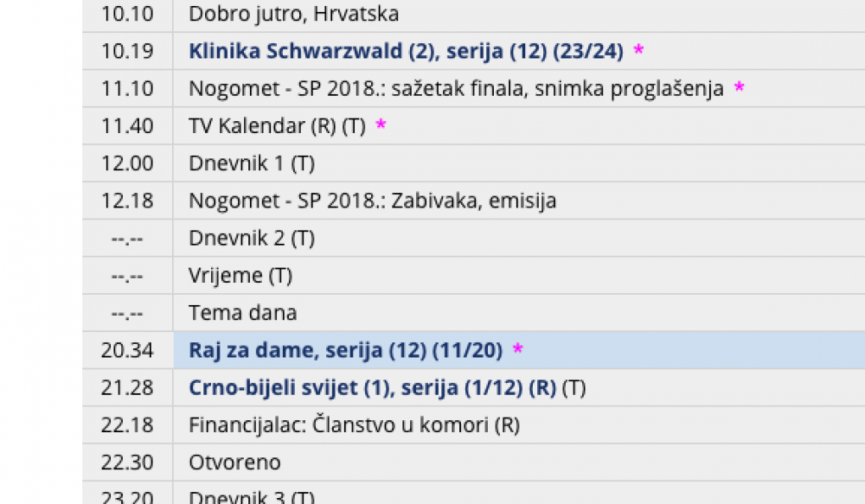Select the Dnevnik 1 (T) listing

(x=252, y=163)
